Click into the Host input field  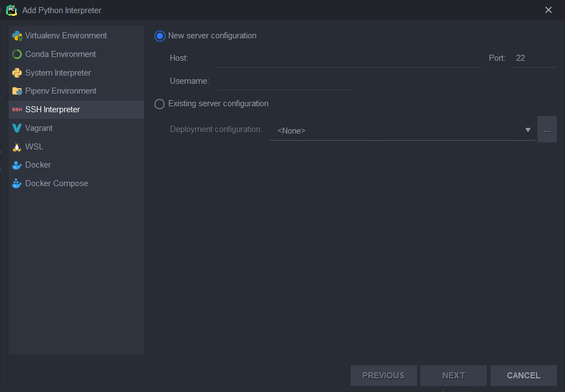pos(349,58)
